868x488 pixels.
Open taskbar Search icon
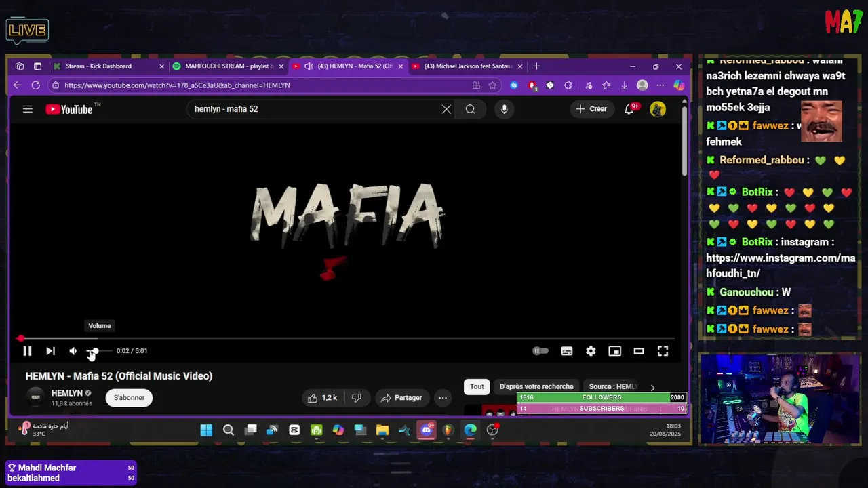tap(229, 430)
